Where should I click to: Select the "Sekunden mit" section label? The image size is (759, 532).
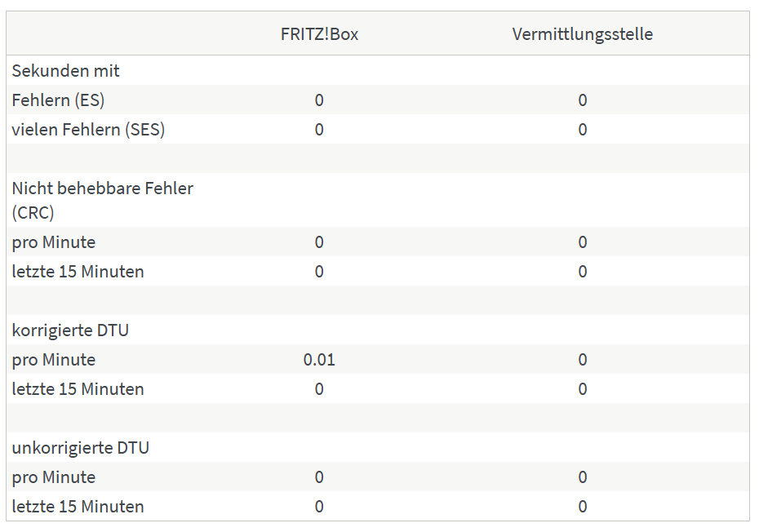pos(65,71)
